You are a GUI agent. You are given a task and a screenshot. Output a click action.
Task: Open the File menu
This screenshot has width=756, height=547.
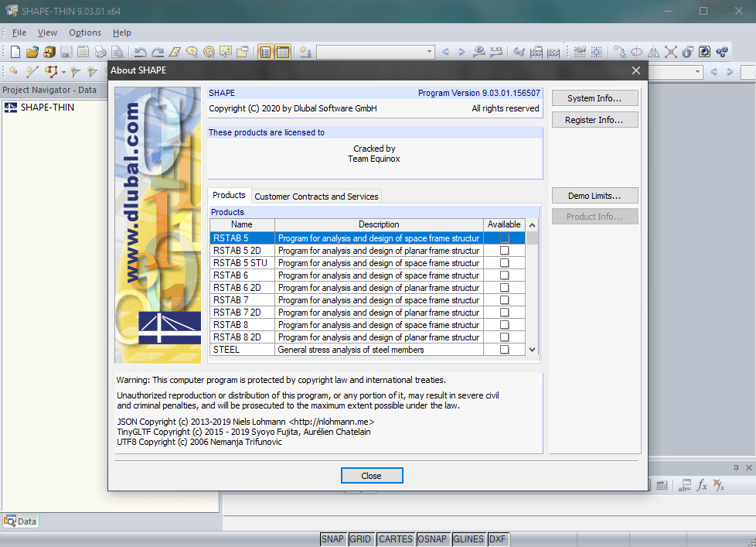[x=19, y=32]
